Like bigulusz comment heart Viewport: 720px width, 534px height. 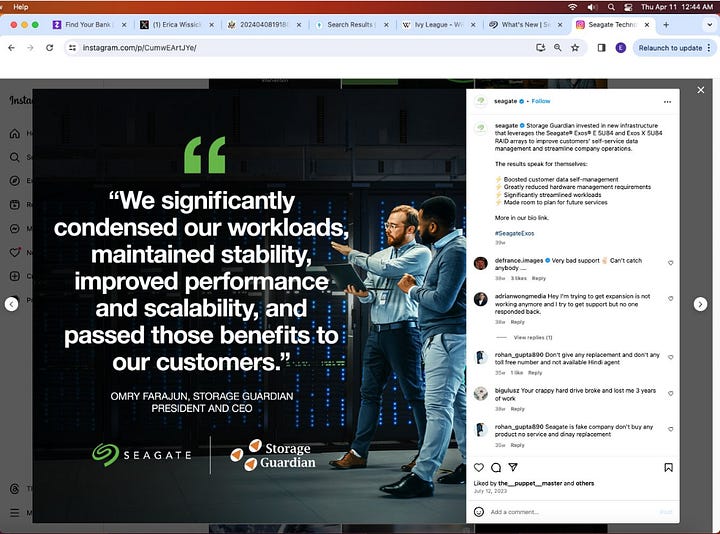pyautogui.click(x=670, y=393)
